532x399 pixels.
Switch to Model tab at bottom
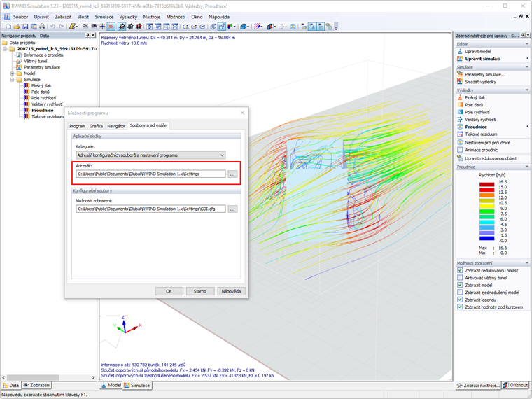(111, 385)
